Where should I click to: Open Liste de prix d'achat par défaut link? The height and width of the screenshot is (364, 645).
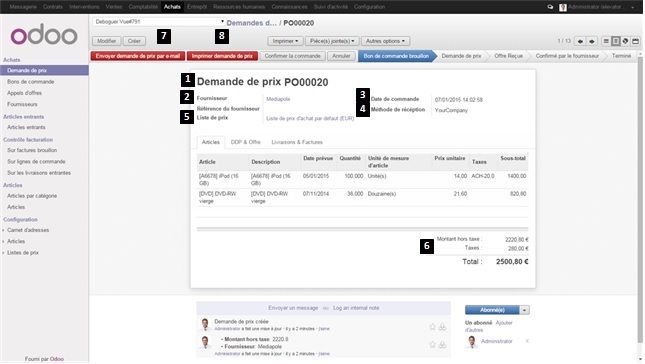[310, 118]
